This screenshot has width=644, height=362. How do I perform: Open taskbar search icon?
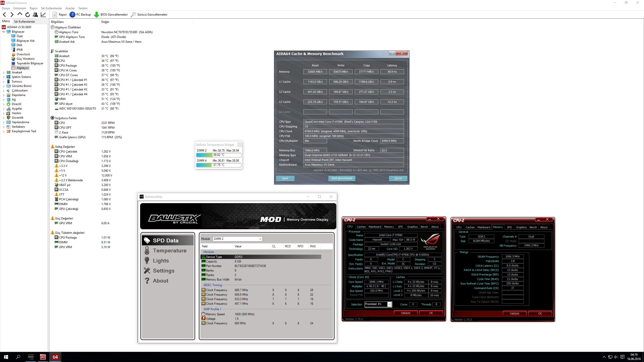18,357
